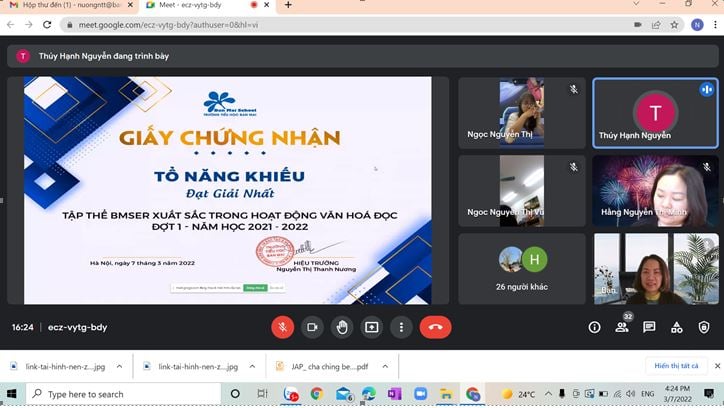Click the 'Hiển thị tất cả' button
Screen dimensions: 724x408
point(676,366)
